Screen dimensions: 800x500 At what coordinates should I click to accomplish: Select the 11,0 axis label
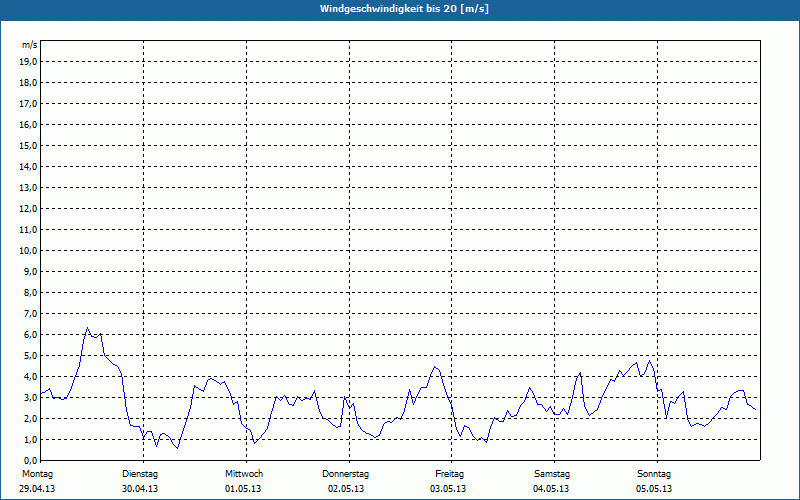(28, 230)
